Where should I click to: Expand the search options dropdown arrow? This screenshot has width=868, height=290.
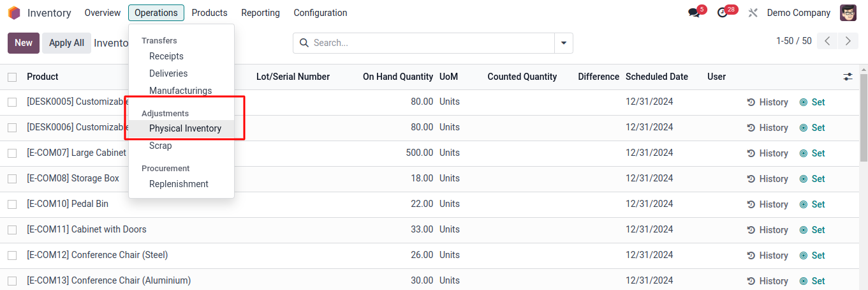point(564,43)
